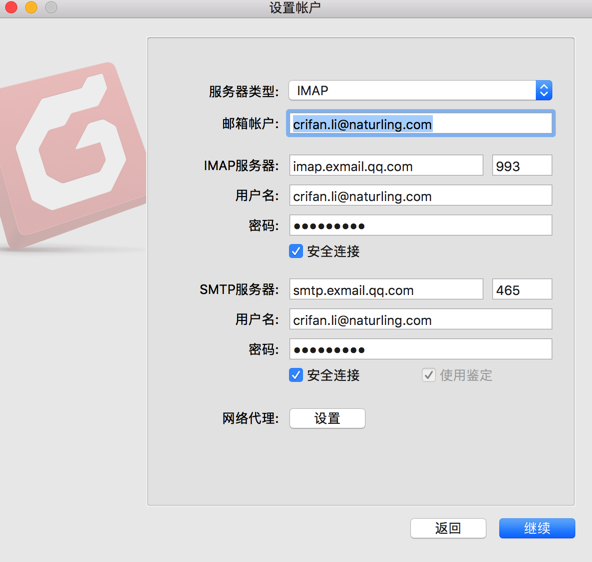Click the SMTP服务器 host field
This screenshot has width=592, height=562.
(x=386, y=289)
